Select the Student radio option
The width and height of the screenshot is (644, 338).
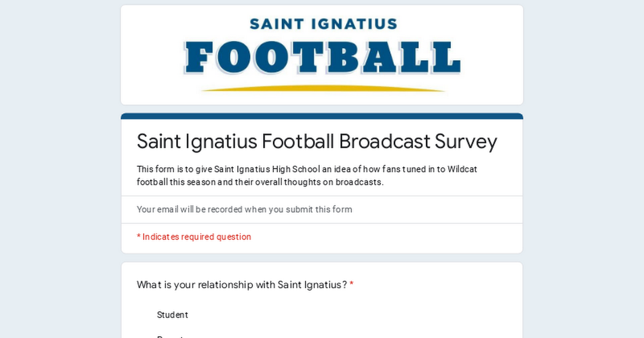(172, 315)
